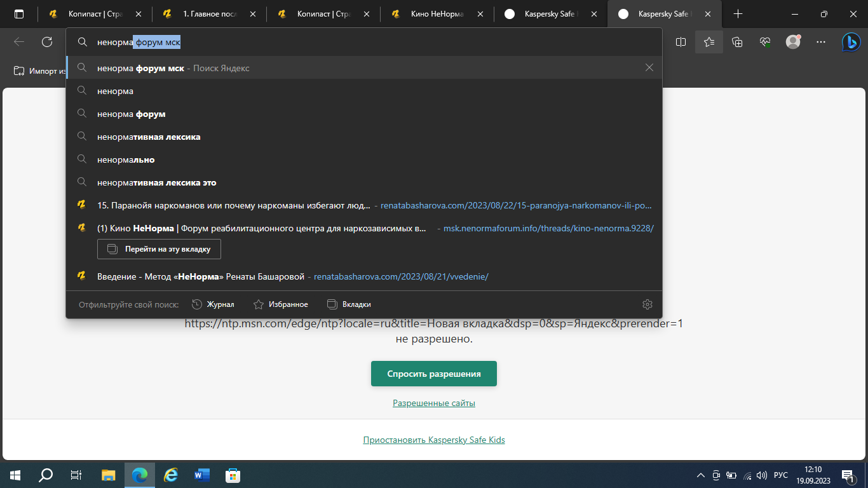Image resolution: width=868 pixels, height=488 pixels.
Task: Open the tab actions menu icon
Action: click(x=18, y=14)
